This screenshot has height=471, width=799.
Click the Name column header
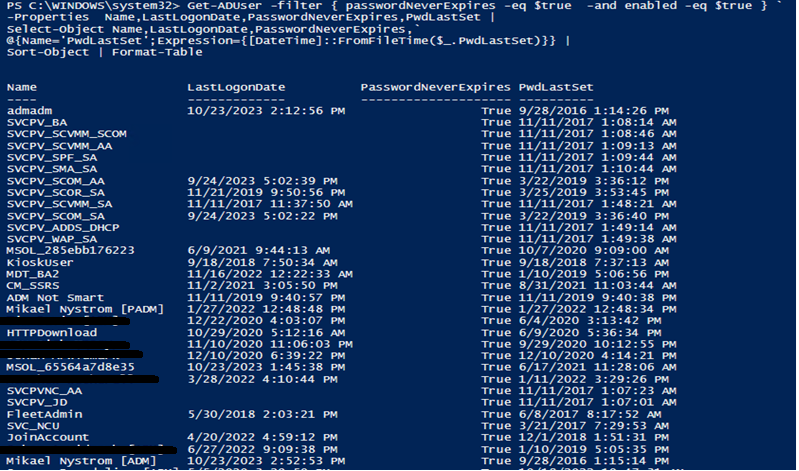click(x=21, y=87)
